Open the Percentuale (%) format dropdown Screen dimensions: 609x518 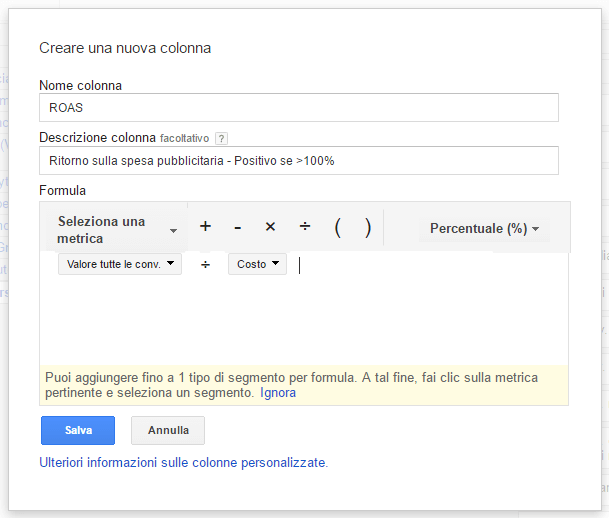(484, 228)
